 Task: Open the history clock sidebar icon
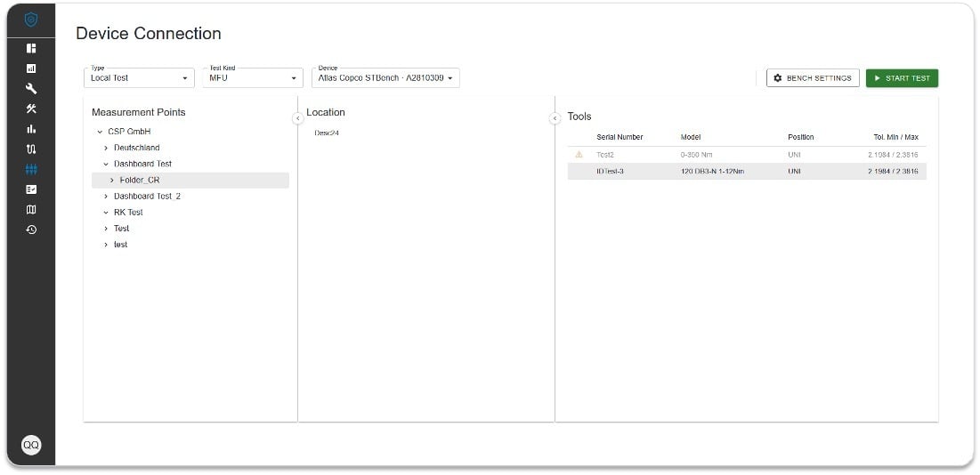[31, 229]
